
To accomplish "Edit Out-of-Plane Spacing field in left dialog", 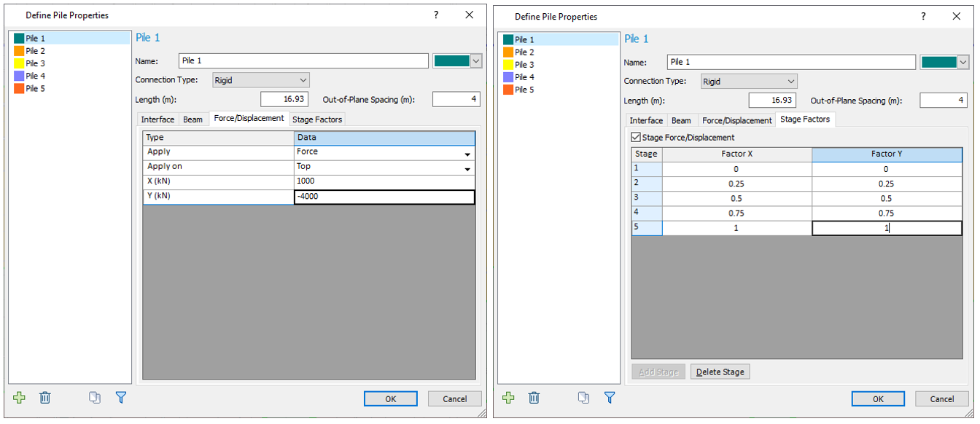I will tap(456, 99).
